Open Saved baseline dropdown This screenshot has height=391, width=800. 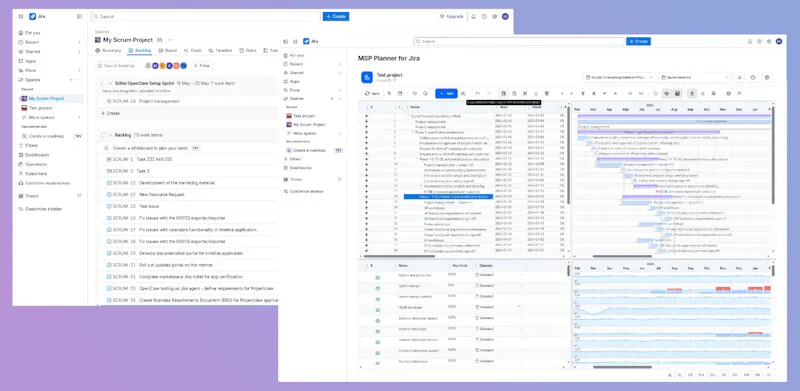(x=695, y=78)
